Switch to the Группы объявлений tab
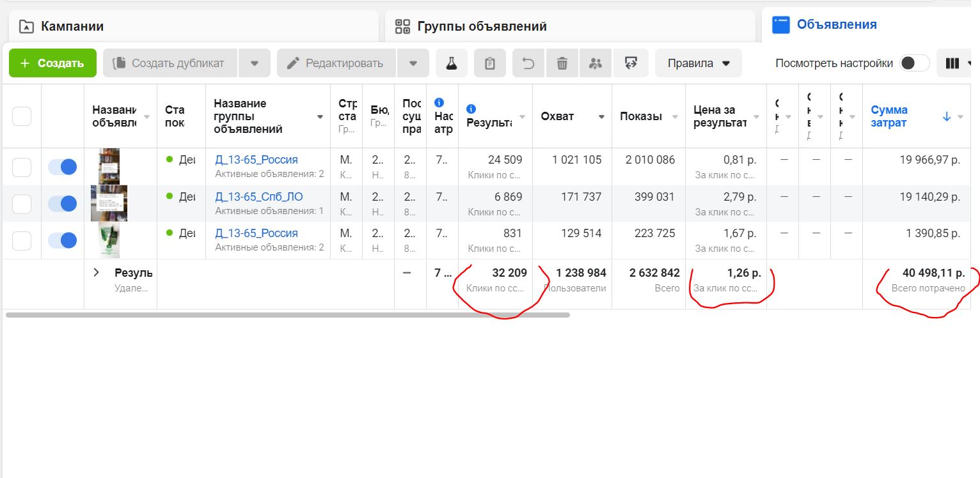 click(481, 26)
